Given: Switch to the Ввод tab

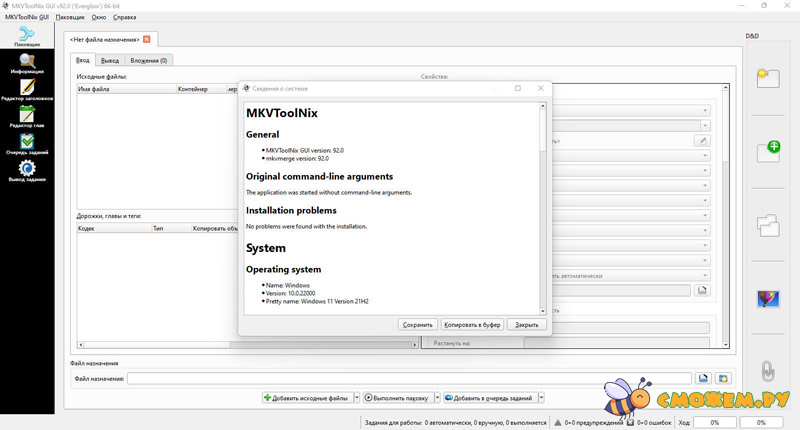Looking at the screenshot, I should pyautogui.click(x=83, y=60).
